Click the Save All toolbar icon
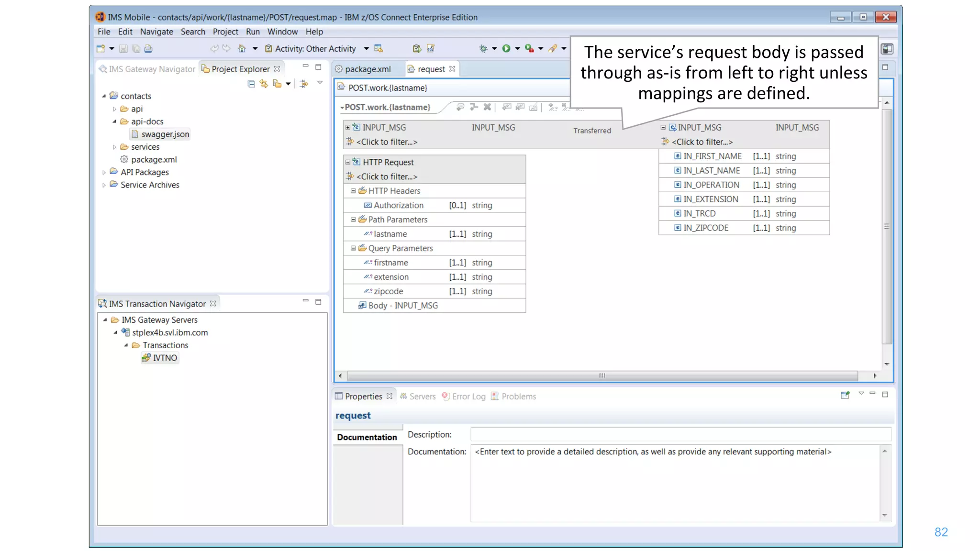The image size is (980, 551). click(136, 48)
